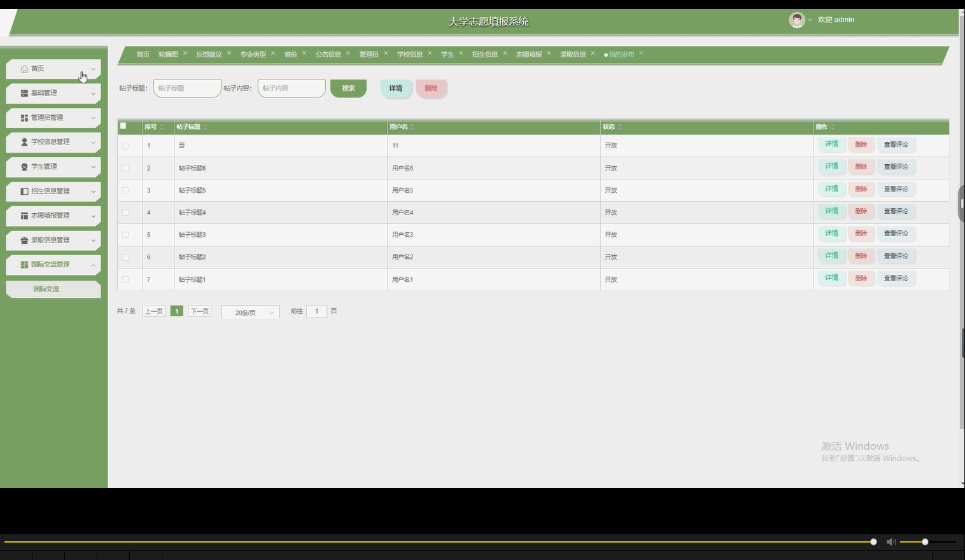Viewport: 965px width, 560px height.
Task: Expand the 志愿填报管理 chevron
Action: [x=93, y=216]
